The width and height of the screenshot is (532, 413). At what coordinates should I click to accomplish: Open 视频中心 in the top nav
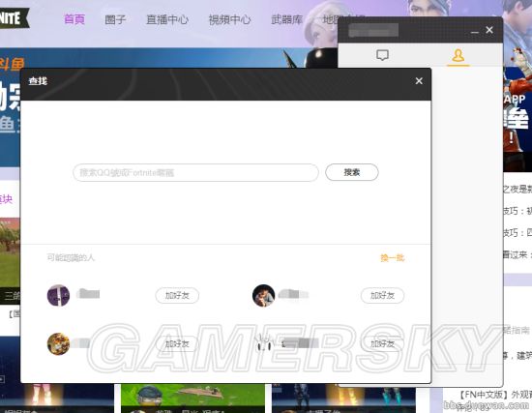click(x=229, y=19)
